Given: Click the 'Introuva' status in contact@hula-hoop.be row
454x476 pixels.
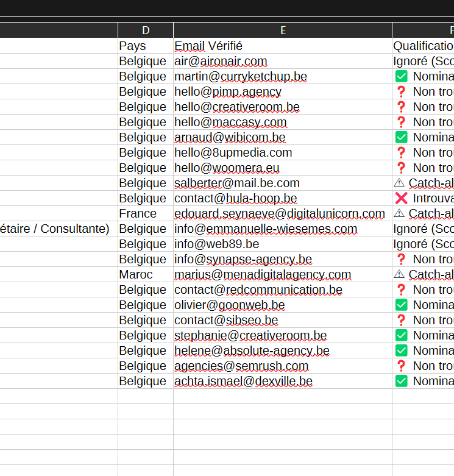Looking at the screenshot, I should (424, 198).
